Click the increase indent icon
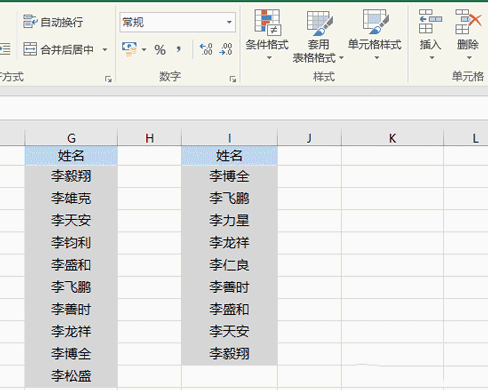This screenshot has height=390, width=488. [x=5, y=49]
